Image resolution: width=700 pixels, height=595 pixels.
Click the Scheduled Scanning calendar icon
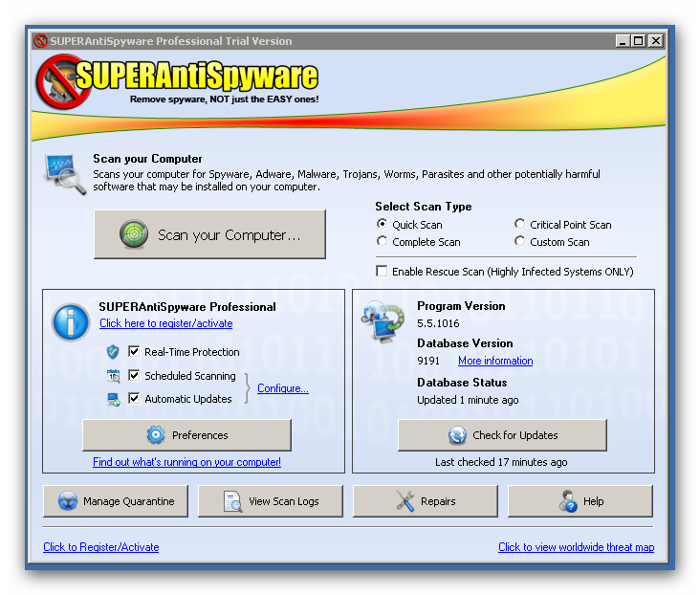pyautogui.click(x=114, y=376)
